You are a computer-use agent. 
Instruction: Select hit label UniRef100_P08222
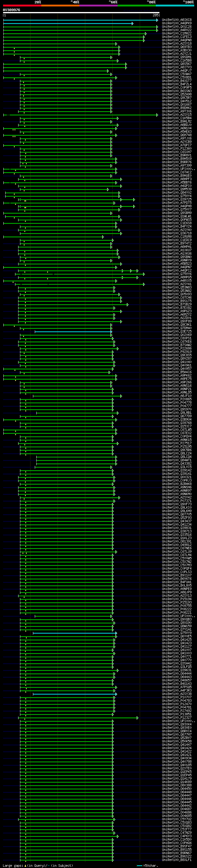coord(177,610)
